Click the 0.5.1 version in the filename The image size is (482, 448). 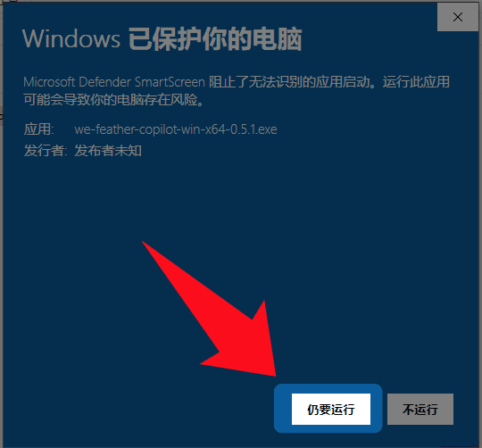pos(245,129)
